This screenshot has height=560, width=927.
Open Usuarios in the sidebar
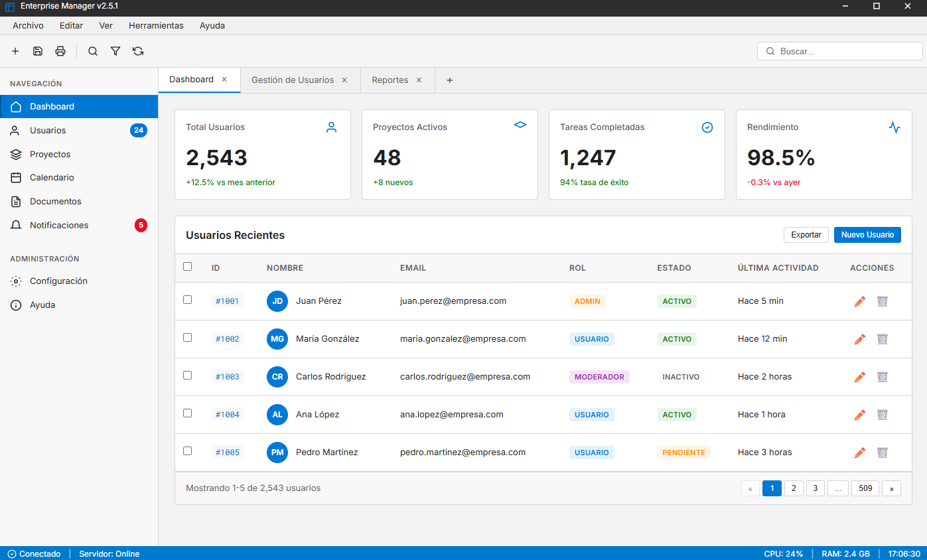79,131
